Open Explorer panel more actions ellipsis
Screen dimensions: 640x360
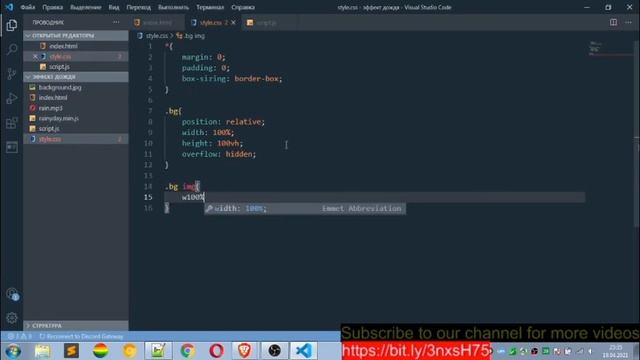[116, 22]
